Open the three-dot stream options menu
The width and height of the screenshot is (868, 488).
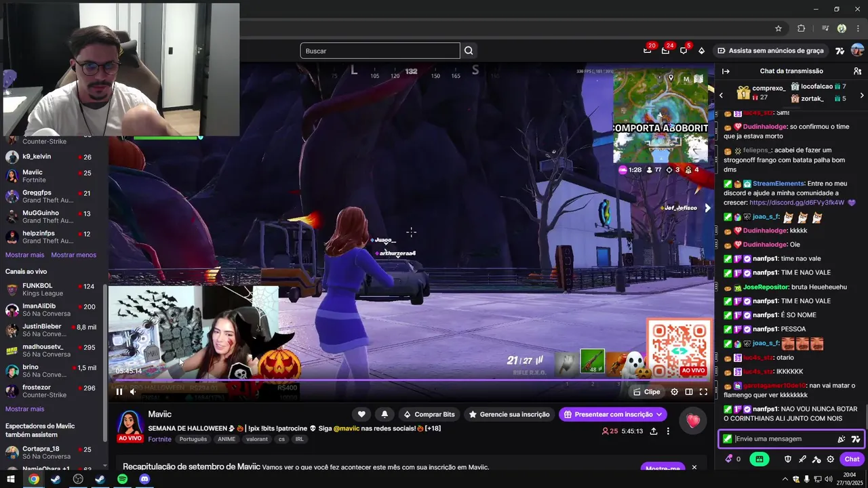668,431
